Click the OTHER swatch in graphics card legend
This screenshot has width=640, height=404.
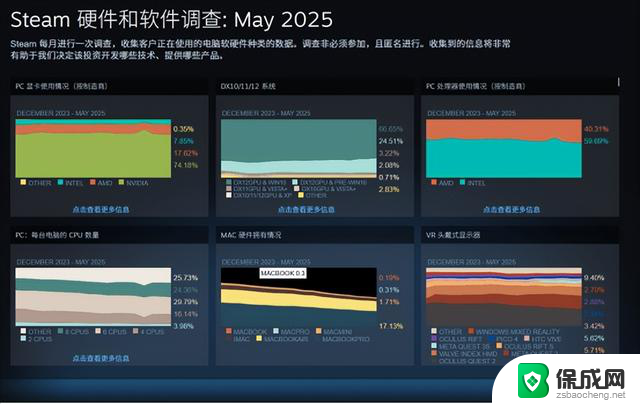23,182
